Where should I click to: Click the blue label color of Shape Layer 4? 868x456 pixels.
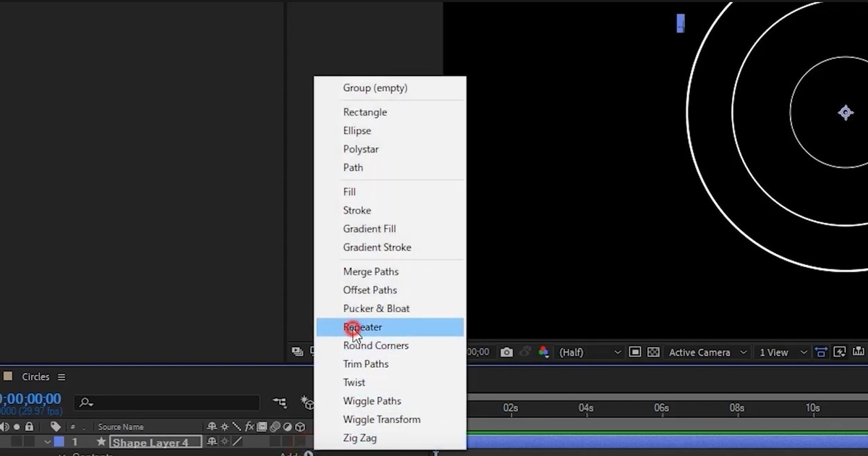59,442
